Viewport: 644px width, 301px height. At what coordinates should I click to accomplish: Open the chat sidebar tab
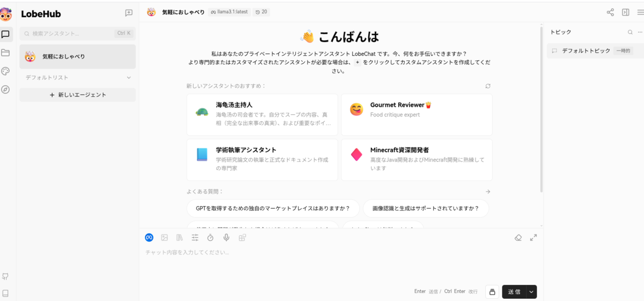[5, 34]
